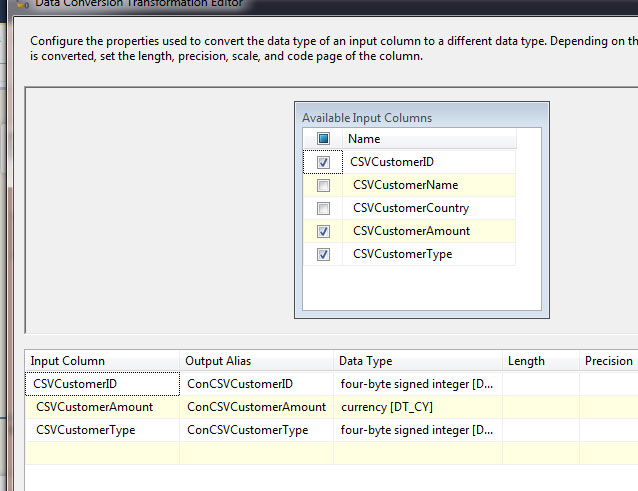638x491 pixels.
Task: Open Input Column cell CSVCustomerID in grid
Action: pos(102,384)
